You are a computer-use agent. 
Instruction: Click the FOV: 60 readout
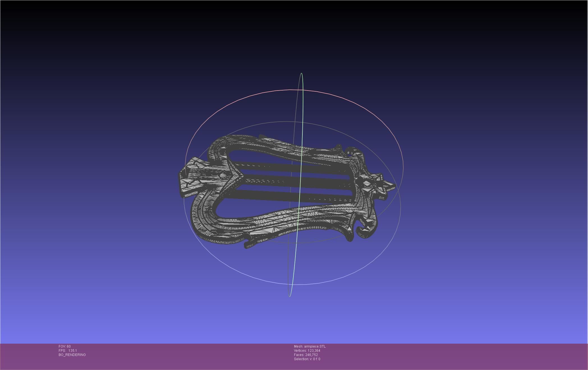tap(65, 346)
